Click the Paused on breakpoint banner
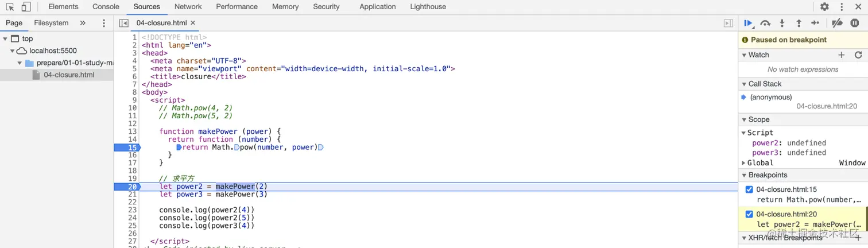The height and width of the screenshot is (248, 868). coord(803,40)
